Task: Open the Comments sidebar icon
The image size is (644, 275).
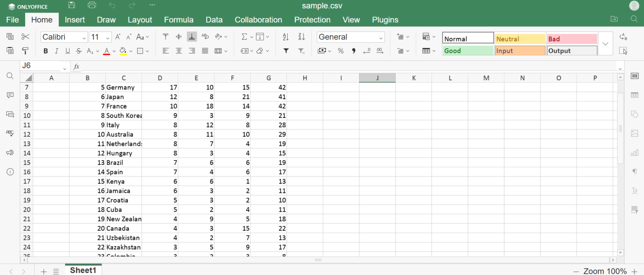Action: (x=10, y=95)
